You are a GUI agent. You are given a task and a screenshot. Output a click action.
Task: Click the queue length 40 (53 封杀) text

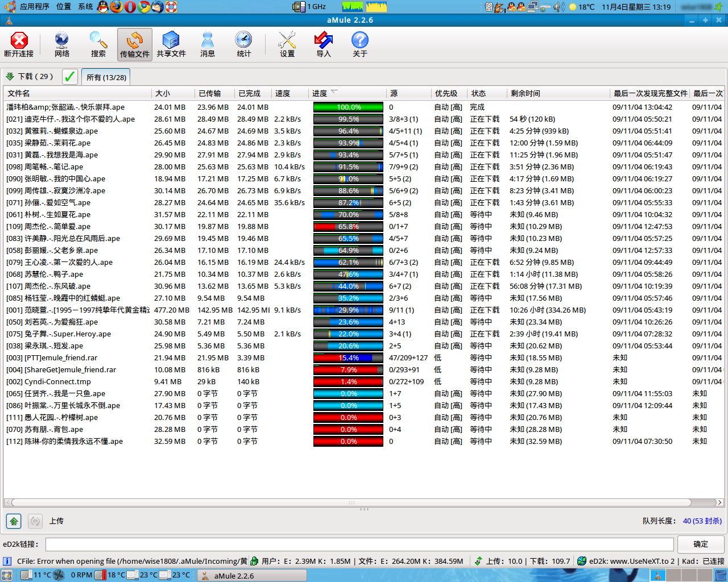point(702,521)
